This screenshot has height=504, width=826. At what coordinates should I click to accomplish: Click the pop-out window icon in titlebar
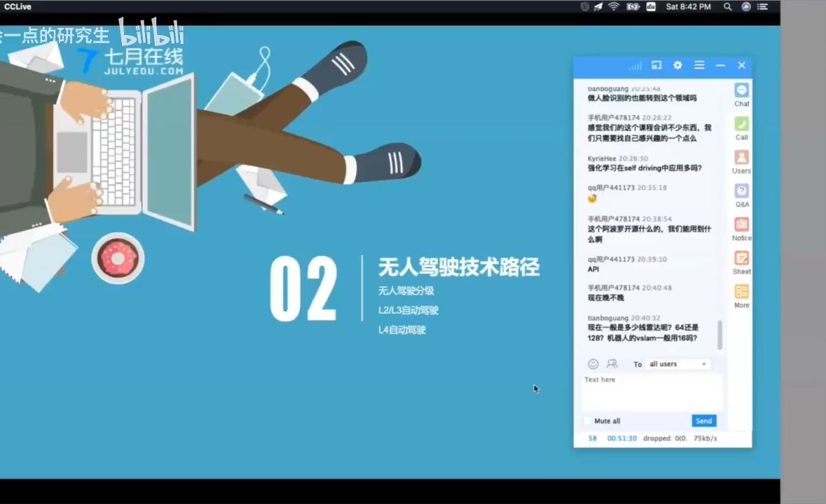point(656,65)
